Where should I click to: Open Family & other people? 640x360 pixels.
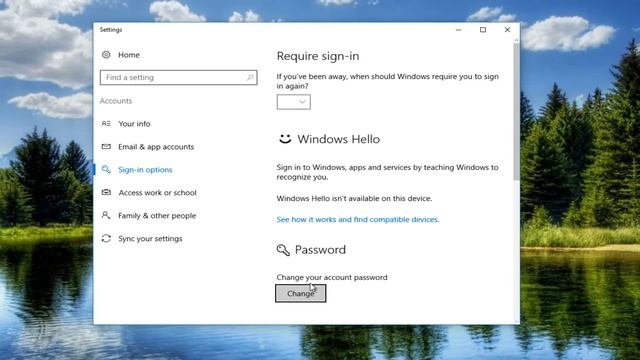point(157,216)
